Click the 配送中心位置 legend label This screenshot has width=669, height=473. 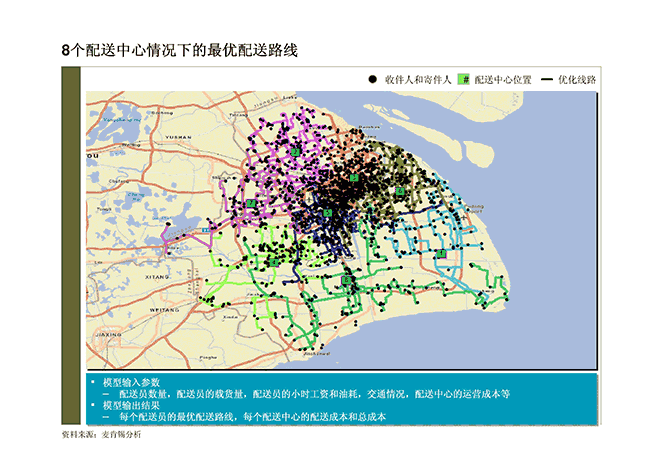[x=503, y=80]
